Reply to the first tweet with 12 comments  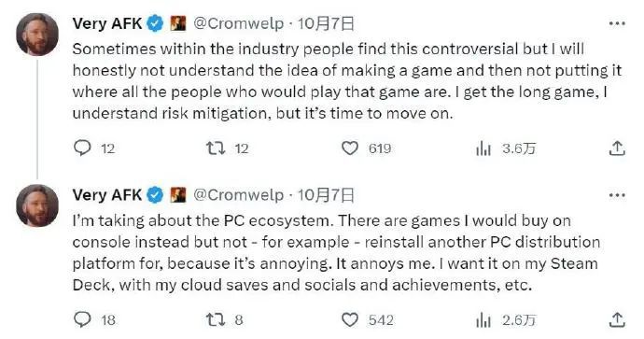coord(82,148)
